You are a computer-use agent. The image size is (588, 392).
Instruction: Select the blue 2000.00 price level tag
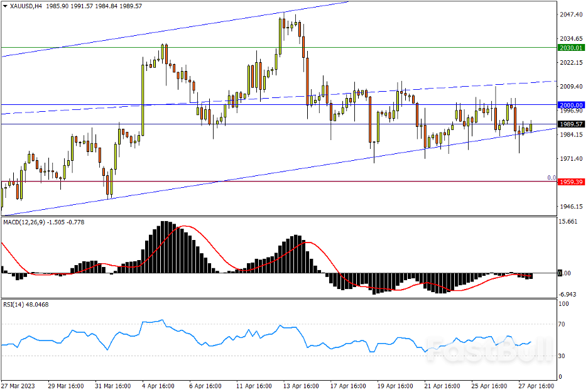[x=571, y=104]
